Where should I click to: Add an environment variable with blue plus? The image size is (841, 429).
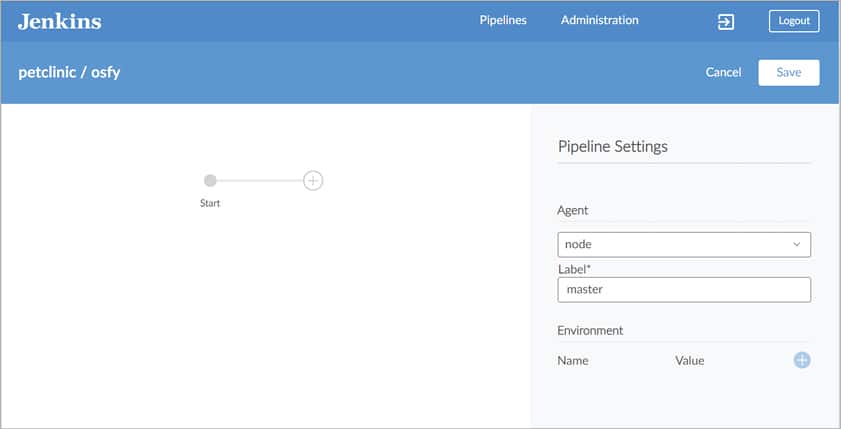point(801,360)
